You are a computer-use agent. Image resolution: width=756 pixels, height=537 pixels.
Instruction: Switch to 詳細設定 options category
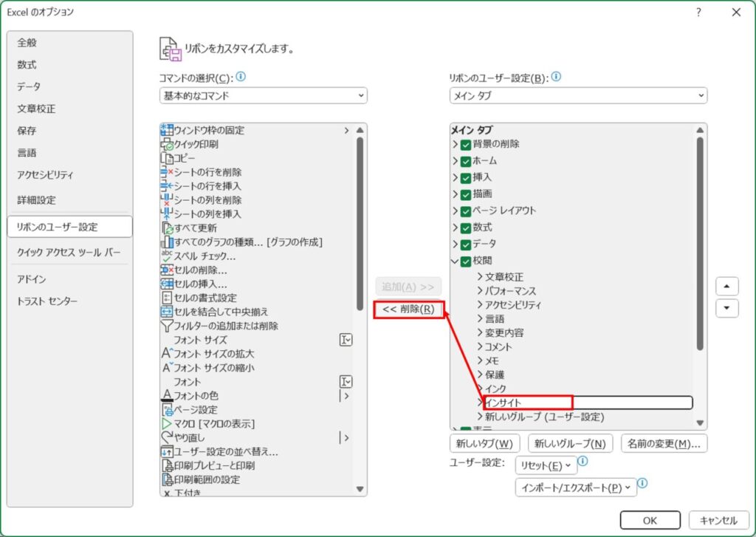coord(70,199)
